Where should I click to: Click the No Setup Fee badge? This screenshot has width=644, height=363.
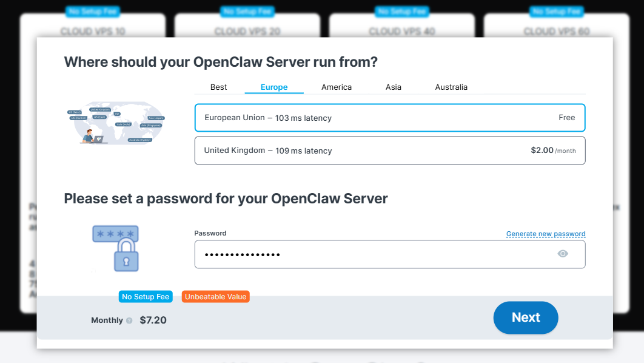(146, 297)
